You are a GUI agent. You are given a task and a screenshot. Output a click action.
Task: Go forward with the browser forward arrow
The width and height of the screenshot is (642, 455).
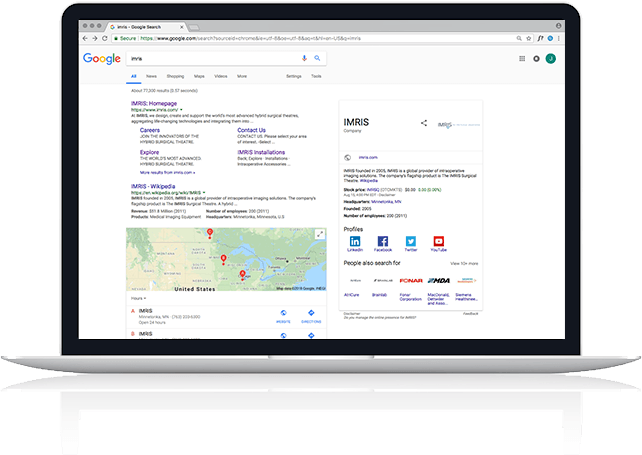95,38
